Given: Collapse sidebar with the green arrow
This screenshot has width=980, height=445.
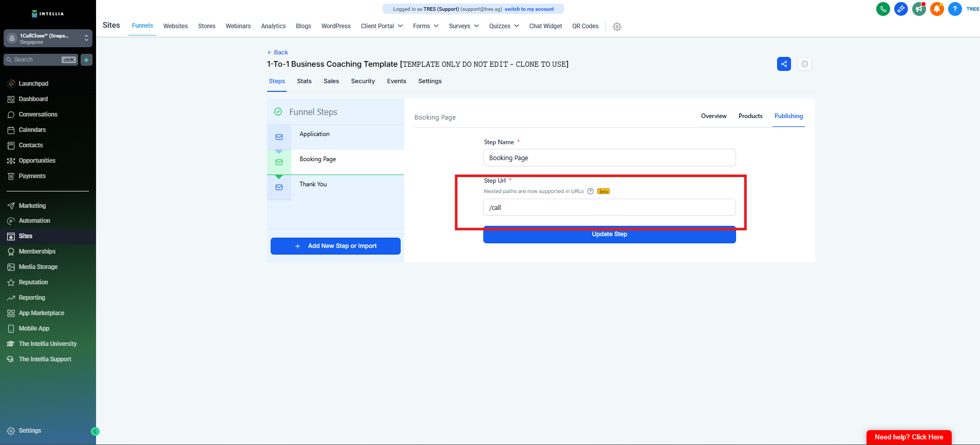Looking at the screenshot, I should (95, 432).
